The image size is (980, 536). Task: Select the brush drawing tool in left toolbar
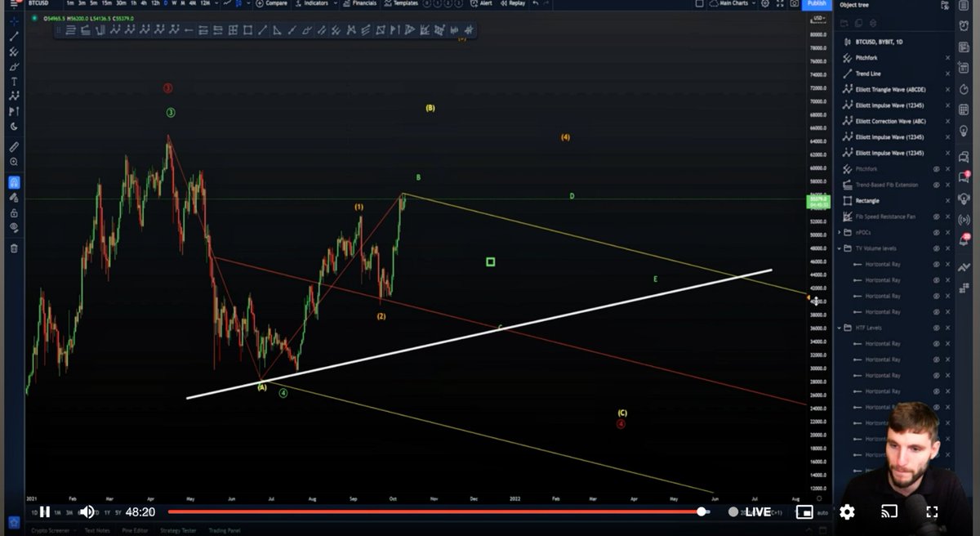pos(14,66)
